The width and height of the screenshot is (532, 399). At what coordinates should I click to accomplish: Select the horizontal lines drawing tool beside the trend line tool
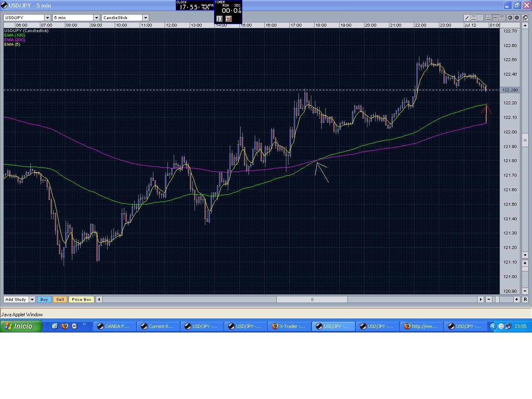coord(473,18)
